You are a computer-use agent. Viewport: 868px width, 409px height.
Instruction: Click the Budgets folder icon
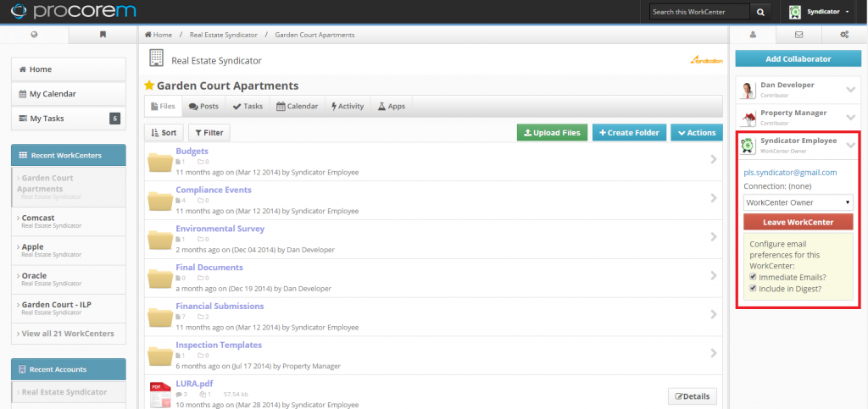[x=160, y=162]
